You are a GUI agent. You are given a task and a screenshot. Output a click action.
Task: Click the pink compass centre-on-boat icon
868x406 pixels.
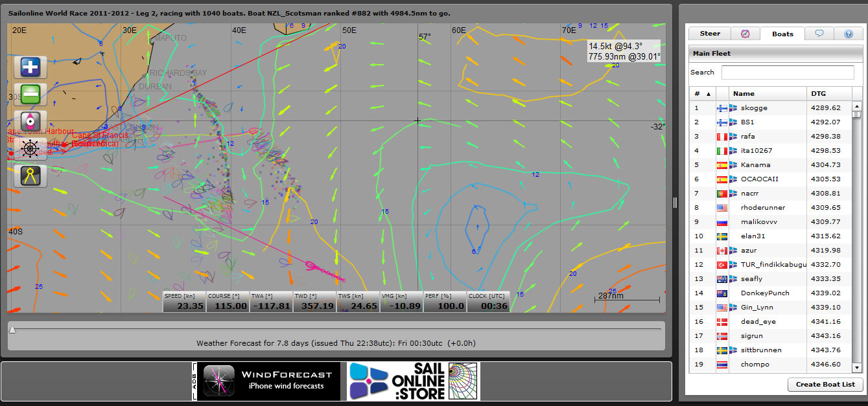(30, 122)
